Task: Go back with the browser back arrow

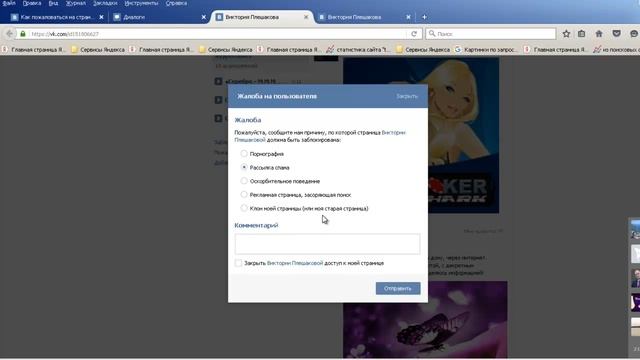Action: [x=9, y=34]
